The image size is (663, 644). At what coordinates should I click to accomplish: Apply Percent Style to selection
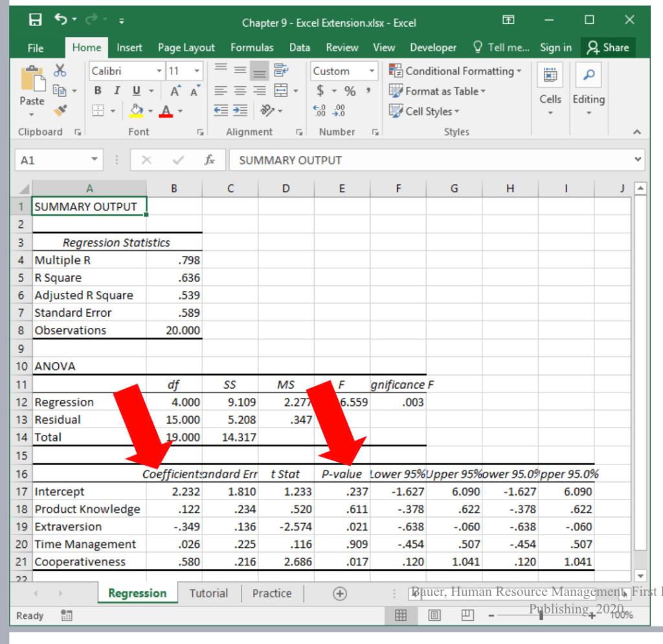tap(350, 91)
